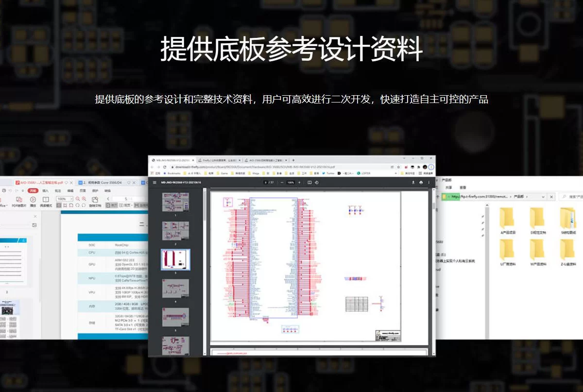Click the Twitter bookmark in bookmarks bar
The image size is (583, 392).
point(328,173)
